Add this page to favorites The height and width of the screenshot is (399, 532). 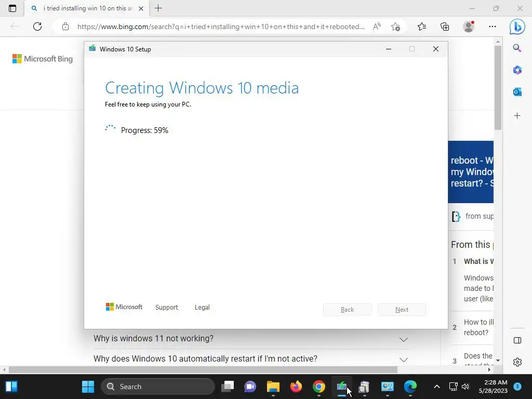pyautogui.click(x=395, y=26)
